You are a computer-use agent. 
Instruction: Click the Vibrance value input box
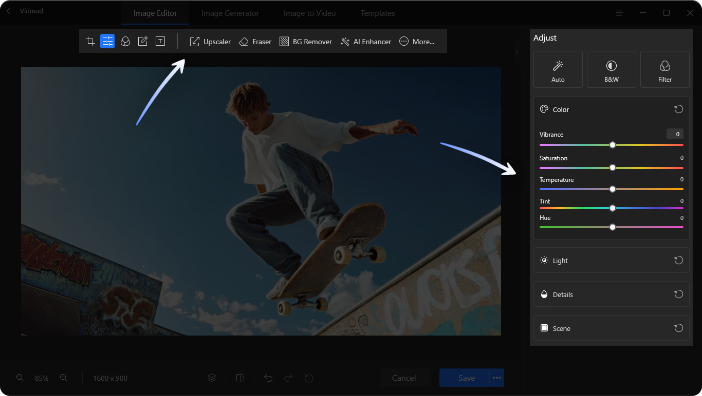pyautogui.click(x=675, y=134)
